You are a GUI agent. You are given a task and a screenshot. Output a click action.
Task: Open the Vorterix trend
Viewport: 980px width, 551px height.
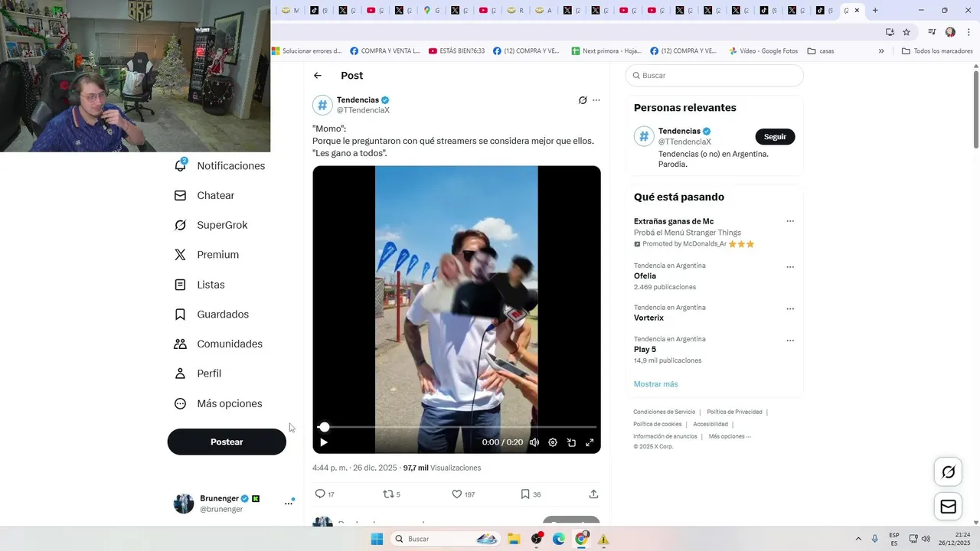tap(648, 318)
